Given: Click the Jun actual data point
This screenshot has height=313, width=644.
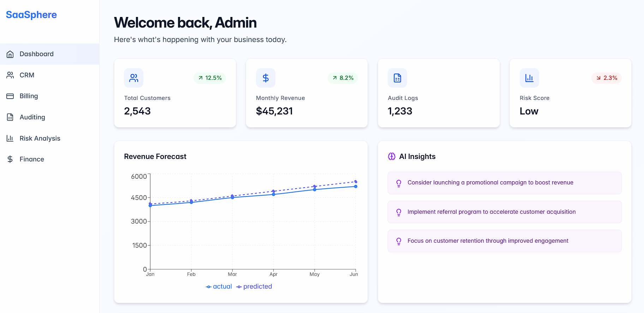Looking at the screenshot, I should coord(356,187).
